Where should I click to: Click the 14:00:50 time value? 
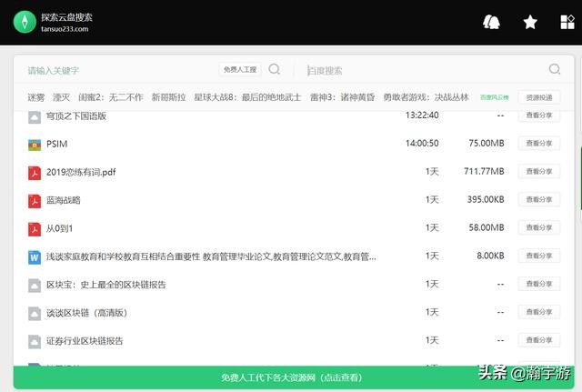(x=422, y=144)
